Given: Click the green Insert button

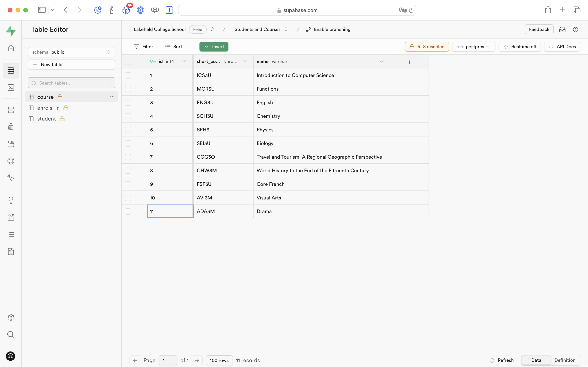Looking at the screenshot, I should click(x=214, y=47).
